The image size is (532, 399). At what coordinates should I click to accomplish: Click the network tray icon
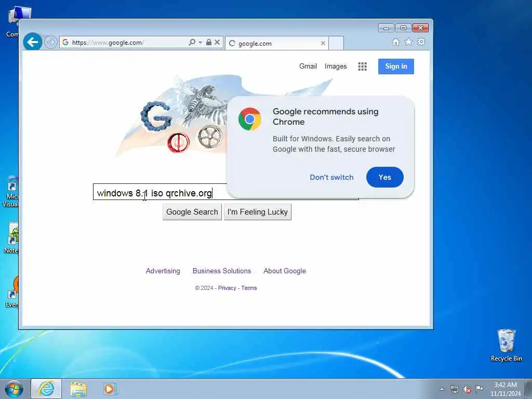(x=454, y=389)
